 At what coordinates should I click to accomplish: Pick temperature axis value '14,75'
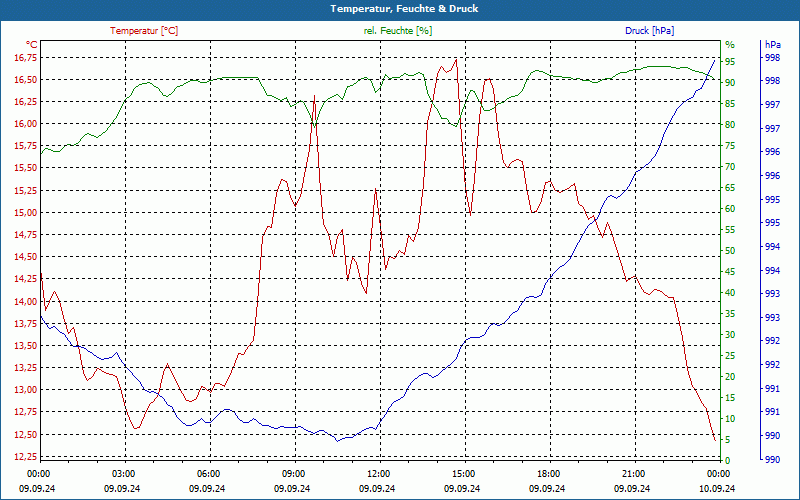coord(26,235)
